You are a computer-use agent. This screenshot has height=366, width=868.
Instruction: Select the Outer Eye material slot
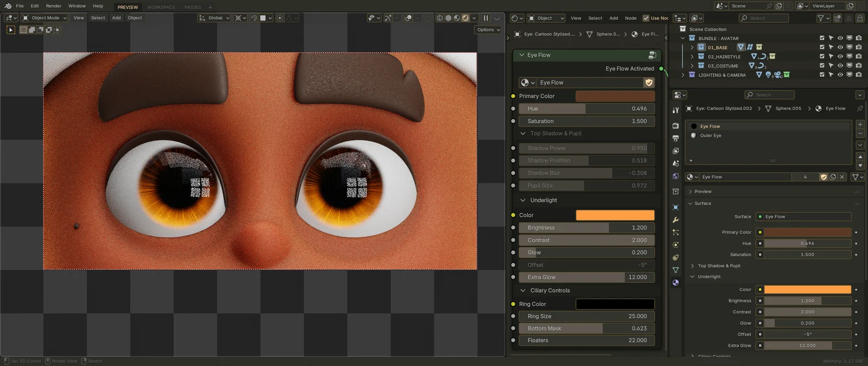pyautogui.click(x=711, y=136)
